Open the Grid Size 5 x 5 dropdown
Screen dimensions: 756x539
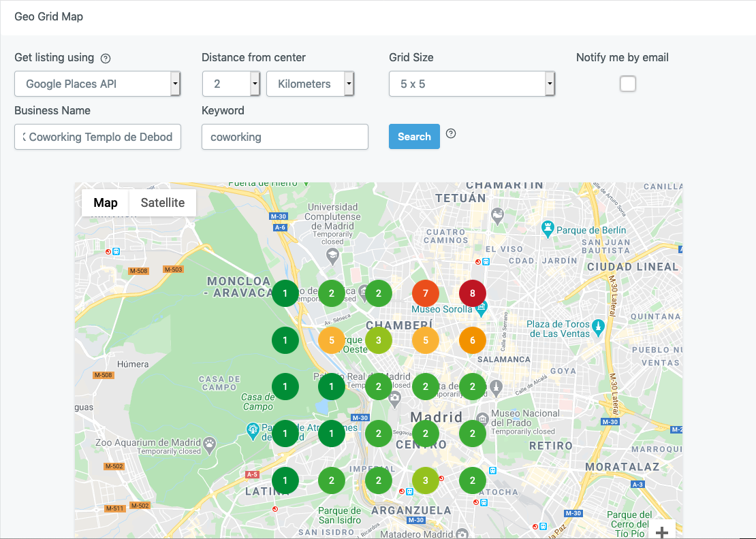(472, 84)
